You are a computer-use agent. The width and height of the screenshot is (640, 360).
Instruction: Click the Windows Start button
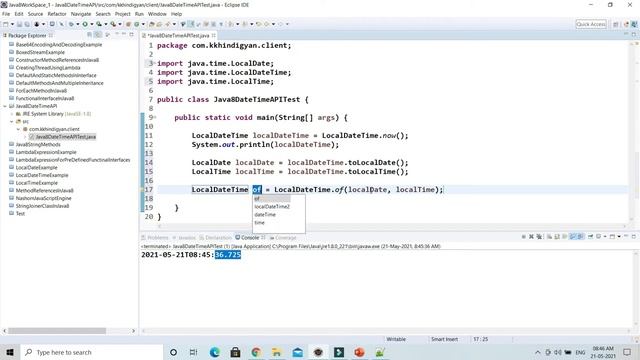[9, 352]
